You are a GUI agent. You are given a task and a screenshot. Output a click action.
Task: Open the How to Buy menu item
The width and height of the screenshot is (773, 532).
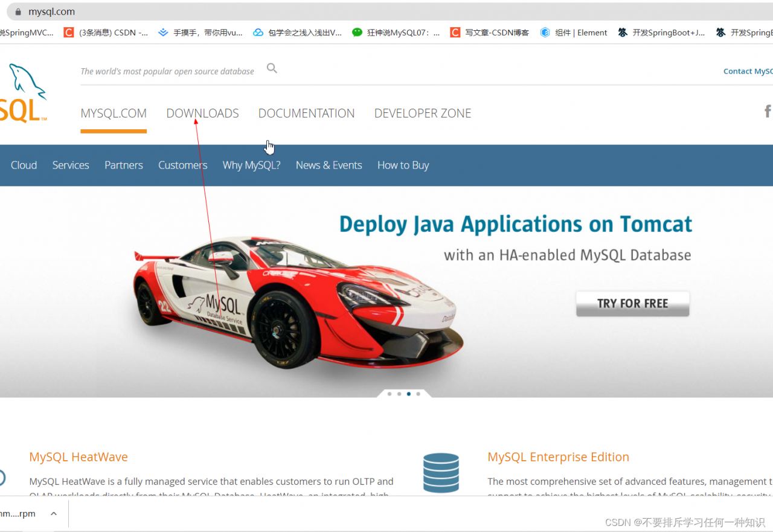(403, 165)
